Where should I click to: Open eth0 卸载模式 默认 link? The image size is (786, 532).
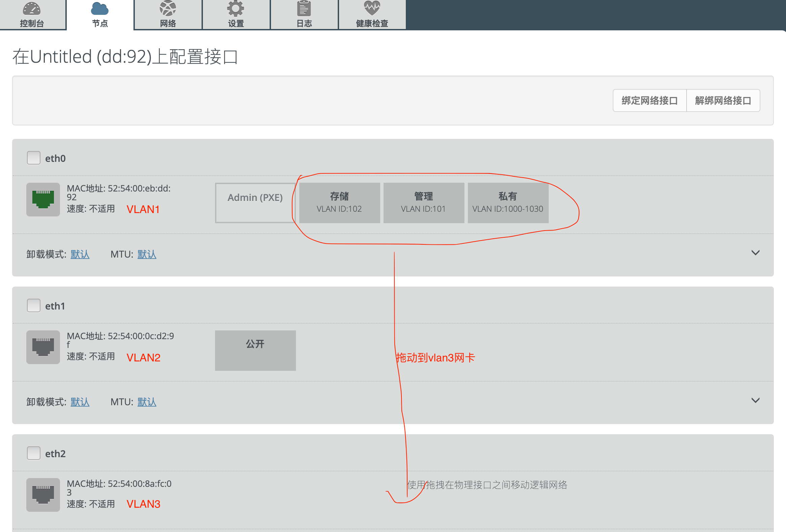(80, 254)
